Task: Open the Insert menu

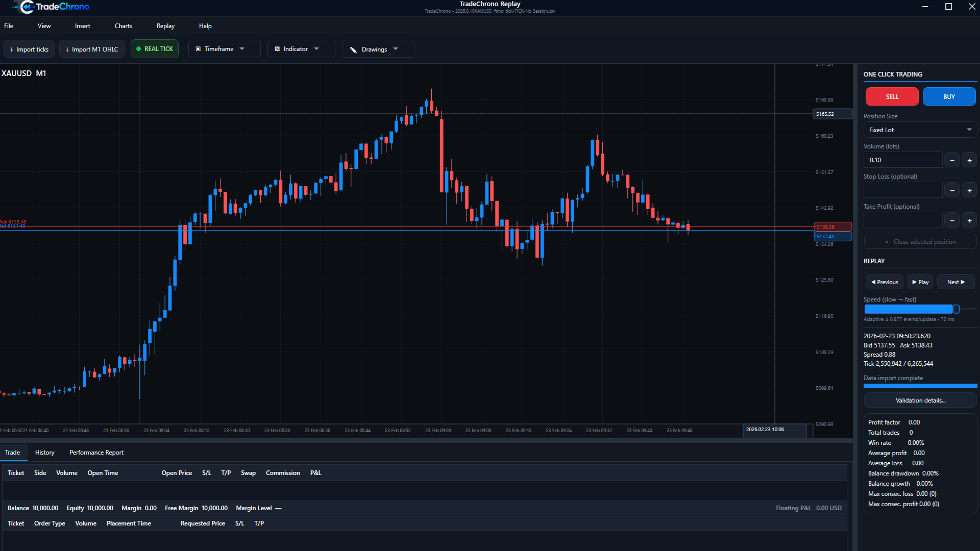Action: coord(83,26)
